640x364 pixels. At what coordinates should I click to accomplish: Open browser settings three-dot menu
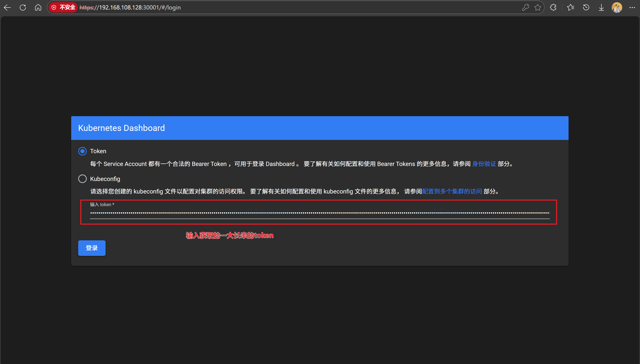pos(632,8)
